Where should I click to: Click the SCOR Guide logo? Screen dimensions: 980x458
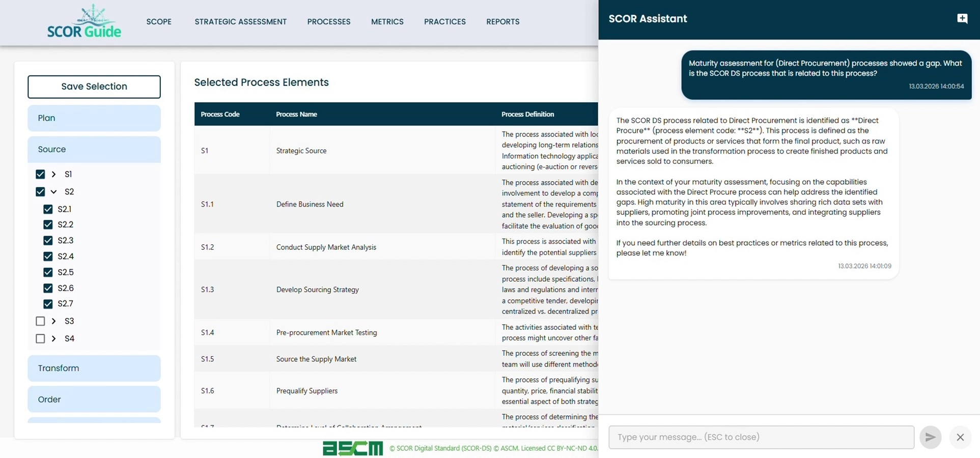point(84,21)
